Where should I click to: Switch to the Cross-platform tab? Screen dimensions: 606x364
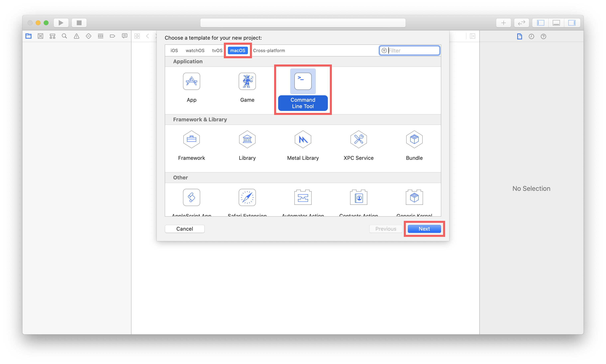tap(269, 50)
